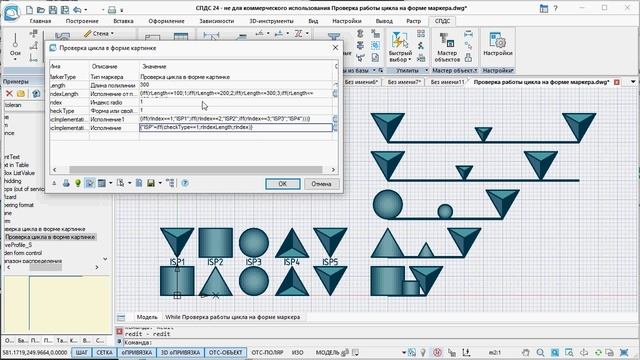Click the Save As icon in title bar
This screenshot has height=360, width=640.
tap(64, 9)
